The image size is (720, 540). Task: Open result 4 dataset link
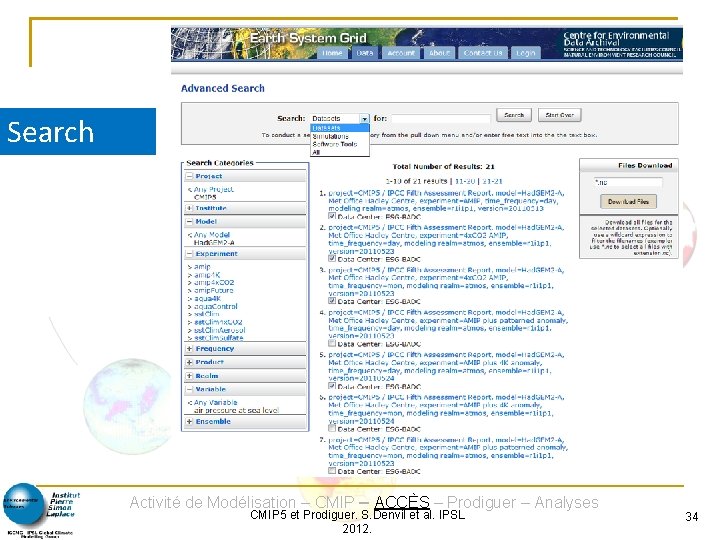click(x=448, y=324)
